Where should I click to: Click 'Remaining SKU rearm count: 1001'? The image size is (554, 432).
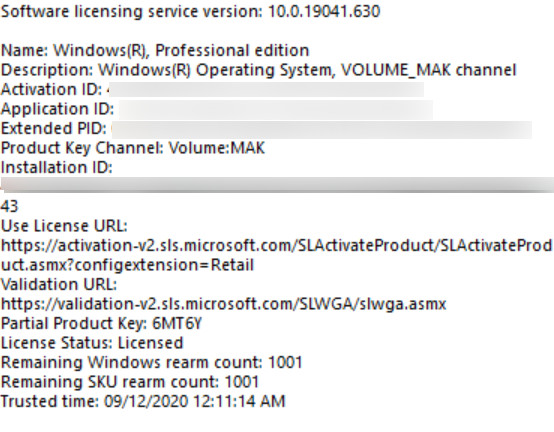point(130,382)
